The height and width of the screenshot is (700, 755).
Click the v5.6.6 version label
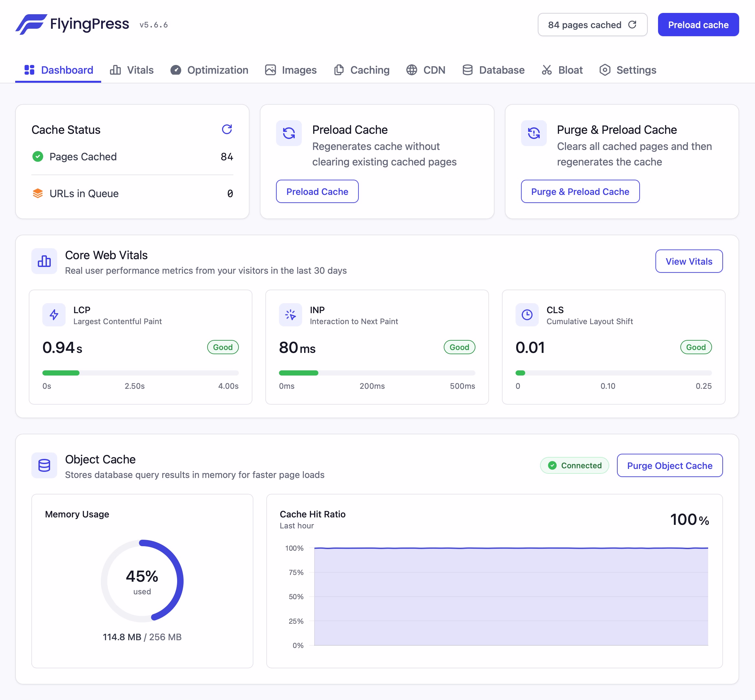[x=154, y=25]
